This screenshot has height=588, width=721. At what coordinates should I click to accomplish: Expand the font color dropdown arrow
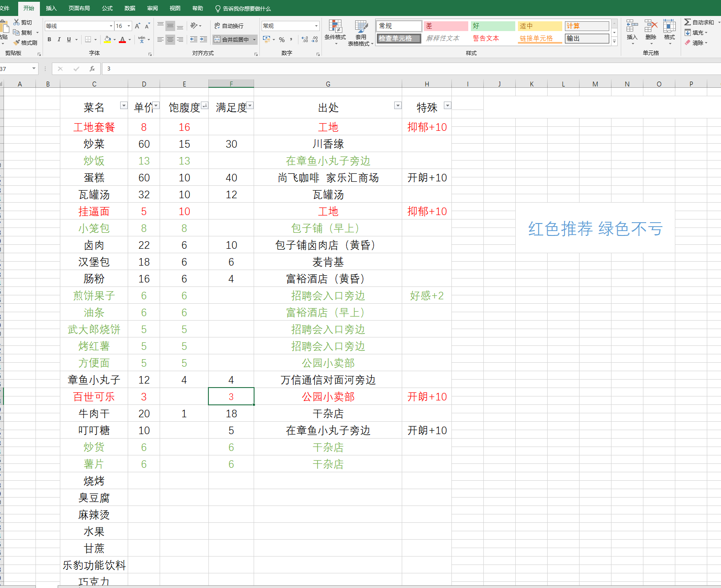(129, 39)
